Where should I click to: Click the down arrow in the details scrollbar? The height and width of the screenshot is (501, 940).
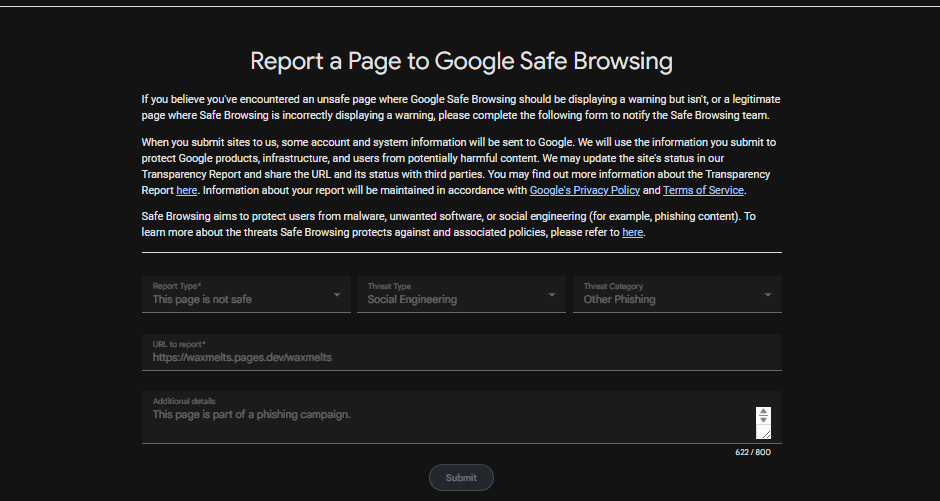coord(763,419)
